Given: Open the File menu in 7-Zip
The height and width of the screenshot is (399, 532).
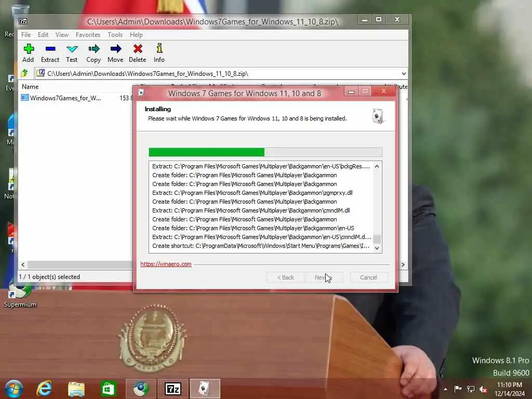Looking at the screenshot, I should 26,35.
